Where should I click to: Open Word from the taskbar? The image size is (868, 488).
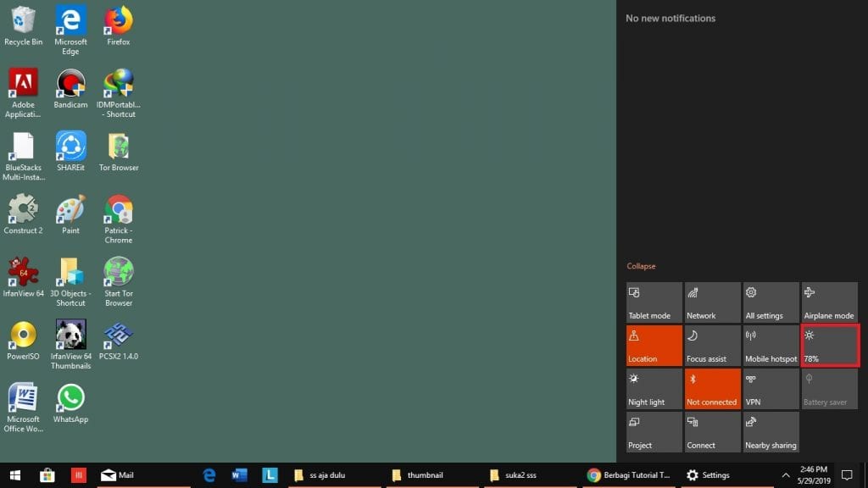click(240, 475)
